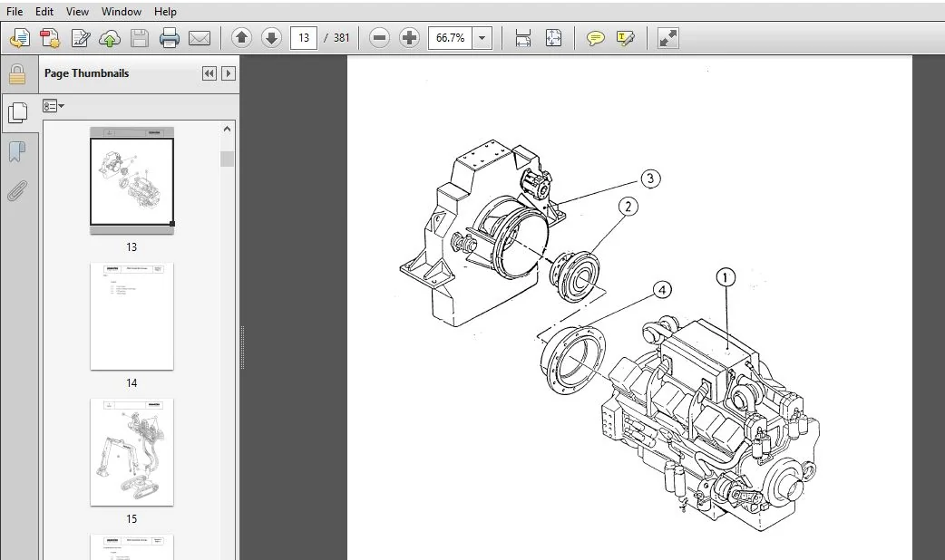Expand the thumbnails panel with right arrow
Image resolution: width=945 pixels, height=560 pixels.
(228, 73)
